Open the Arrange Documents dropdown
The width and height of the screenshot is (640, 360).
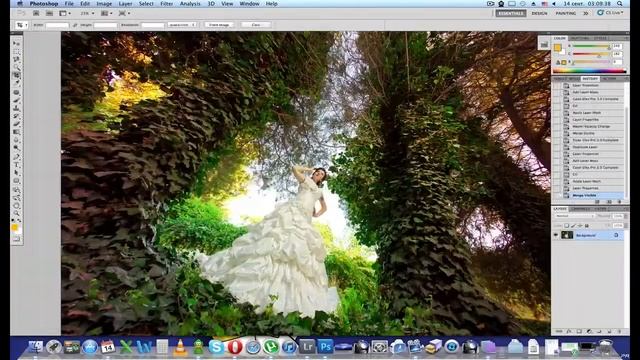tap(107, 13)
